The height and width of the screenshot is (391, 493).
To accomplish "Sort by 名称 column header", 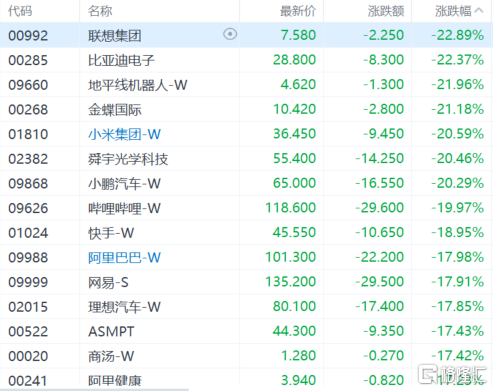I will [100, 11].
